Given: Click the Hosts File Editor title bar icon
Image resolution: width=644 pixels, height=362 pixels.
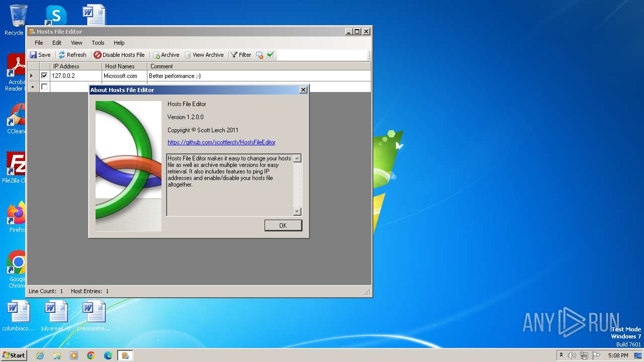Looking at the screenshot, I should (x=32, y=32).
